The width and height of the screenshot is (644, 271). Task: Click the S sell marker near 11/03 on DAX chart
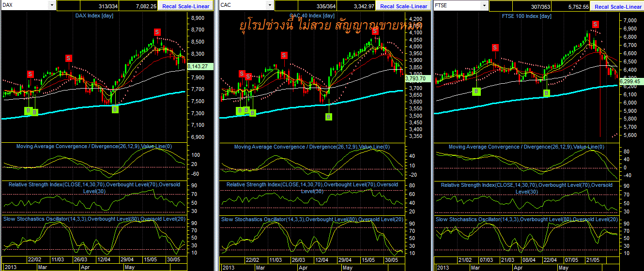click(x=69, y=58)
